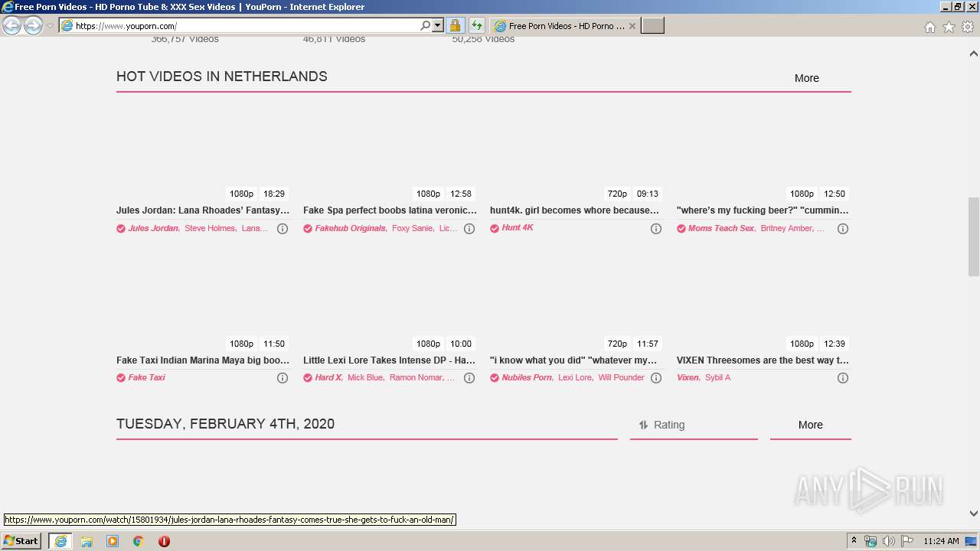Click the info icon beside Foxy Sanie
The image size is (980, 551).
point(469,229)
